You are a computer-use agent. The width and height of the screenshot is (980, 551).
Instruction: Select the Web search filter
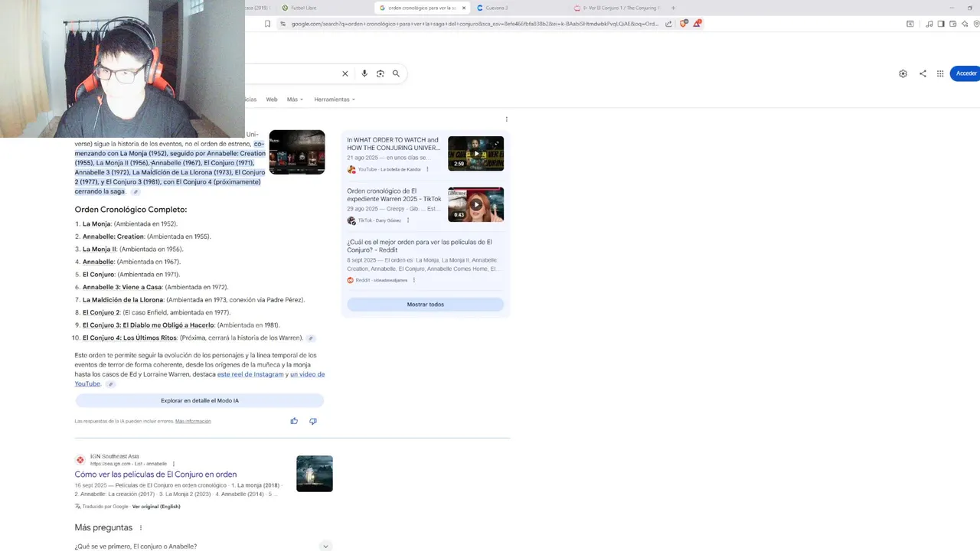(x=272, y=99)
